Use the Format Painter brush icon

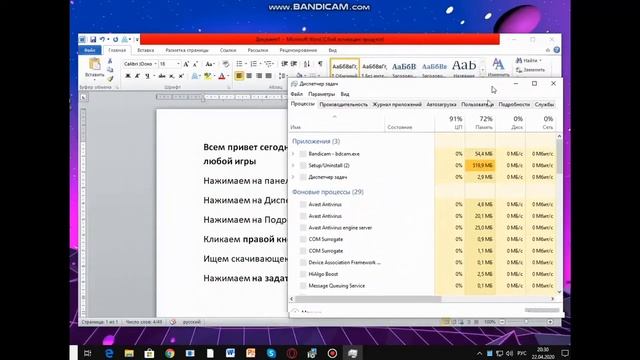[x=110, y=78]
